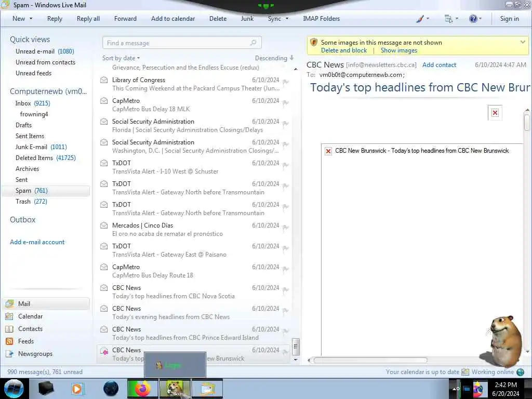Click the dark globe taskbar icon

pyautogui.click(x=111, y=389)
